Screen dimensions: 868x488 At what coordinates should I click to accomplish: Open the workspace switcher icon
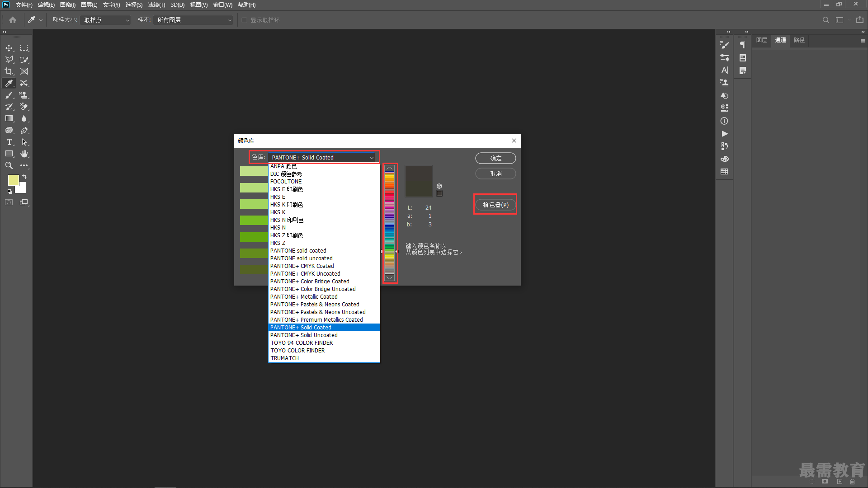[x=840, y=20]
